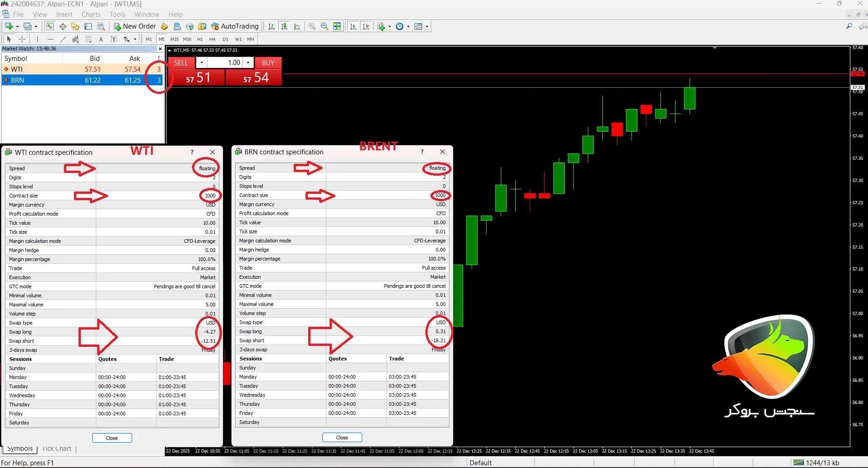This screenshot has width=868, height=468.
Task: Select the trendline drawing tool
Action: (x=63, y=39)
